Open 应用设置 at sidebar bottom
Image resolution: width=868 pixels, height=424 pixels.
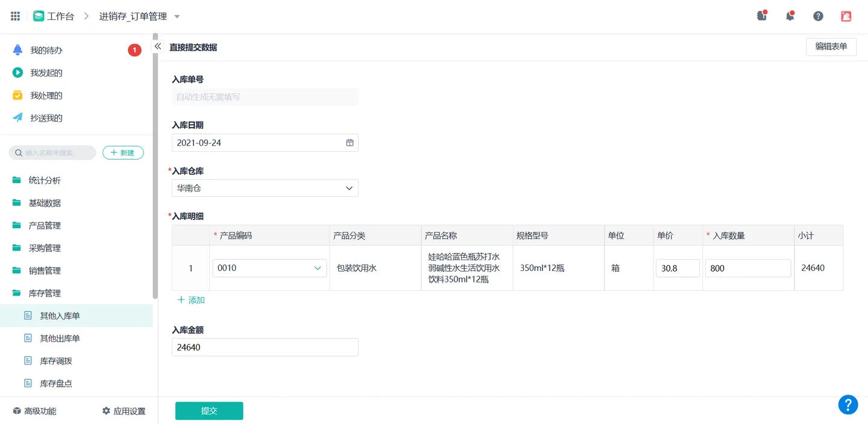click(124, 411)
